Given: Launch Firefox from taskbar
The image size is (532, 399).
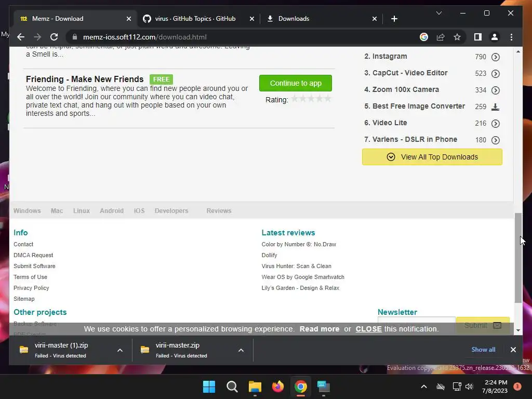Looking at the screenshot, I should pos(278,387).
